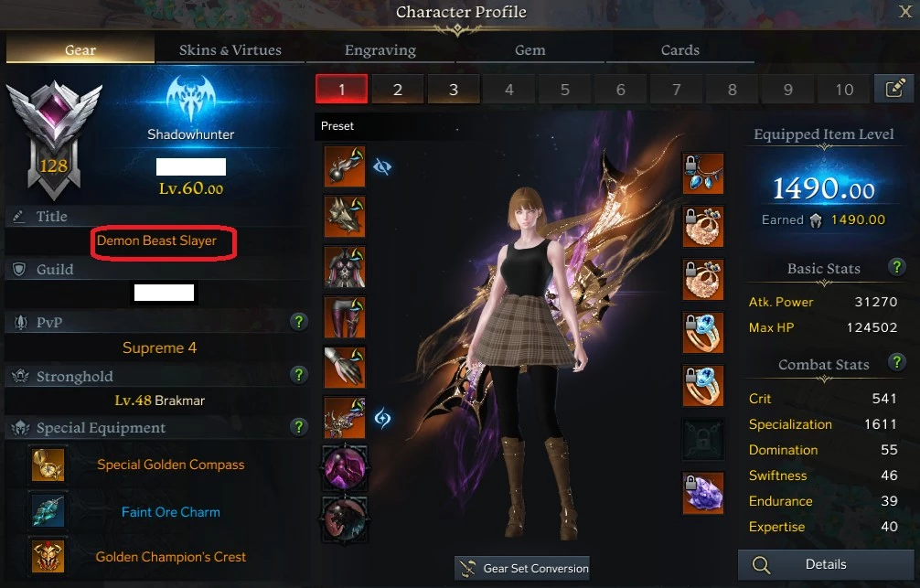Switch to the Engraving tab
This screenshot has height=588, width=920.
(x=380, y=50)
